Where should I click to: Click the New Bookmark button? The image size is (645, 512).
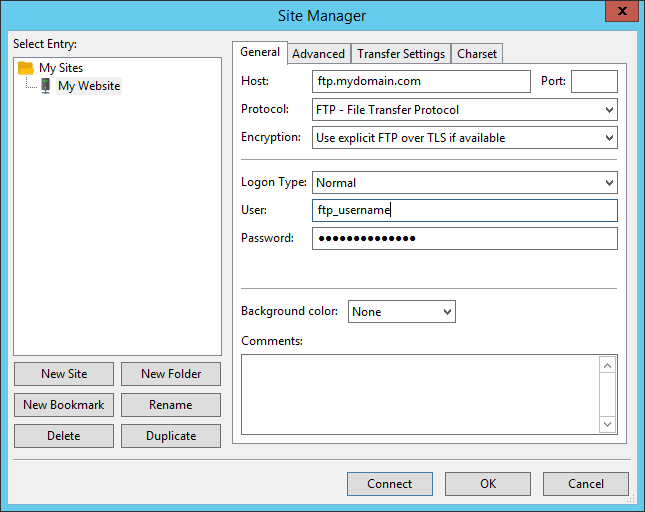64,405
